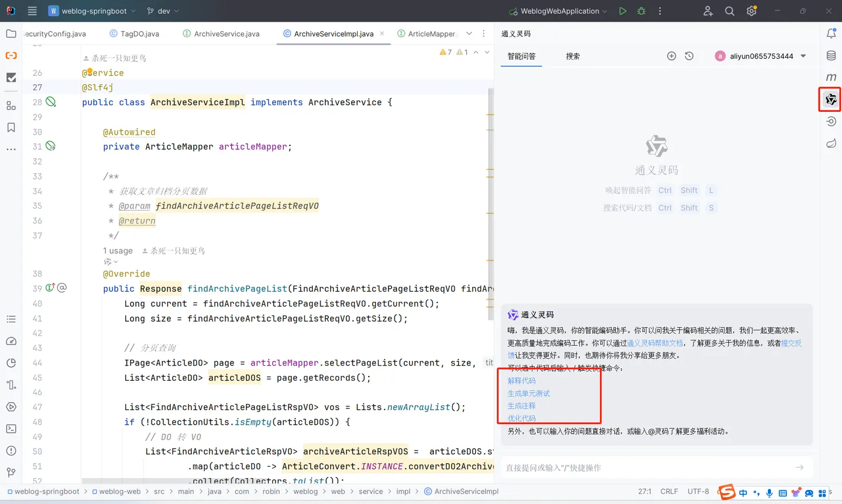842x504 pixels.
Task: Open the Notifications bell
Action: (x=831, y=34)
